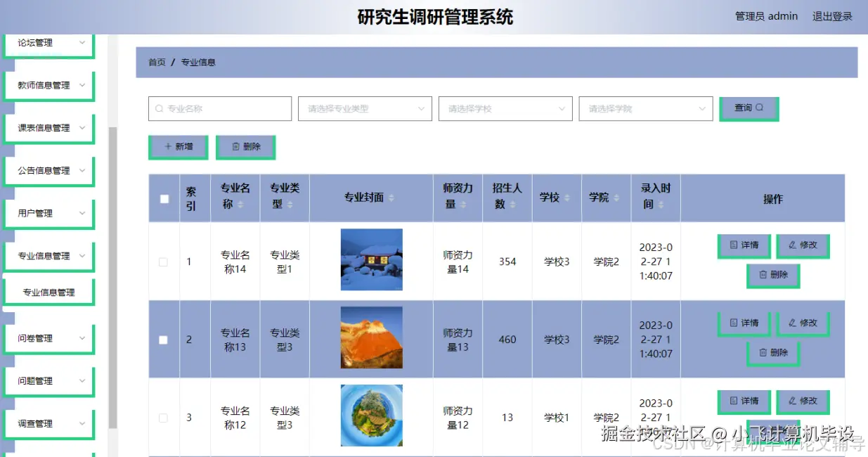Sort by 学院 column arrows
868x457 pixels.
pos(616,198)
